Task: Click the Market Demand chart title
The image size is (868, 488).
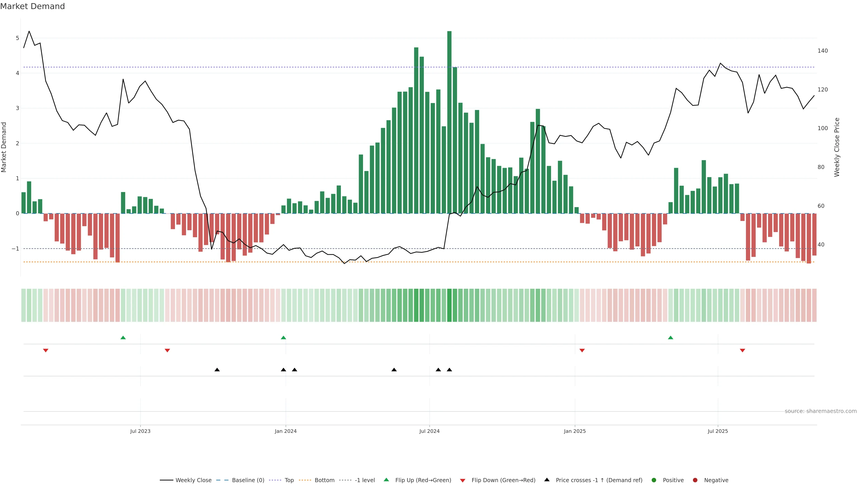Action: tap(32, 6)
